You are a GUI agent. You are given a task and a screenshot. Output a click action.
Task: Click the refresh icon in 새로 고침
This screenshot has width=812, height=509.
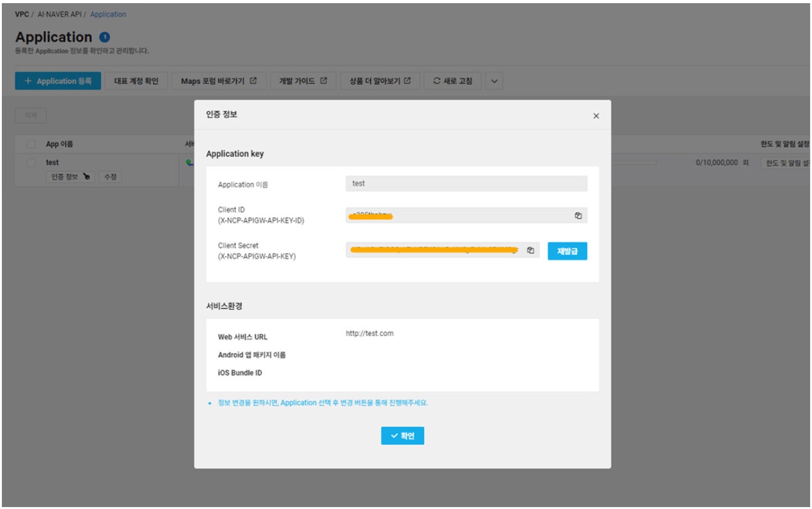coord(437,81)
